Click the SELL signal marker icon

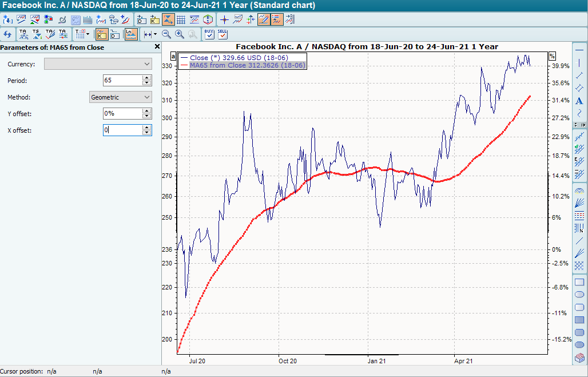(221, 34)
